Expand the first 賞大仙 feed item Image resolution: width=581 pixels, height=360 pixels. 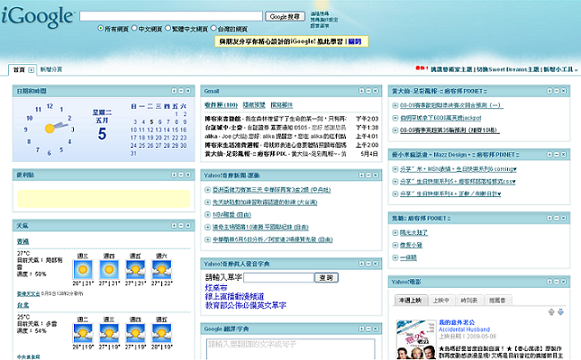[x=395, y=106]
